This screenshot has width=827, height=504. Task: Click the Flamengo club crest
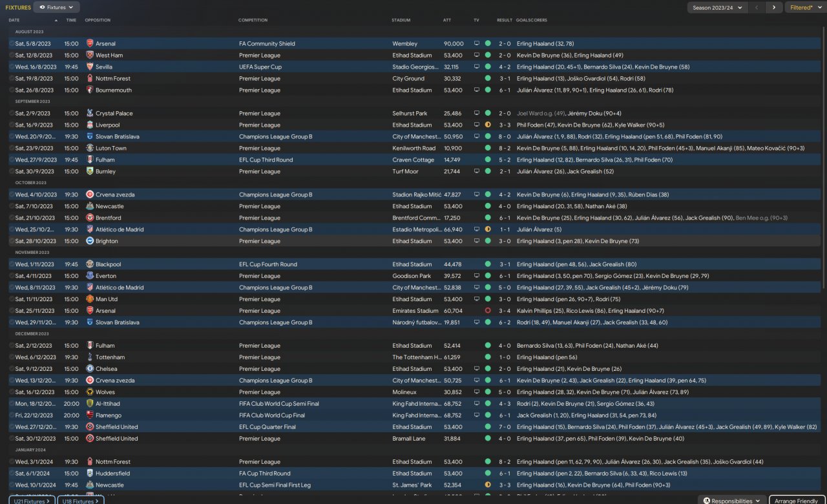click(90, 415)
